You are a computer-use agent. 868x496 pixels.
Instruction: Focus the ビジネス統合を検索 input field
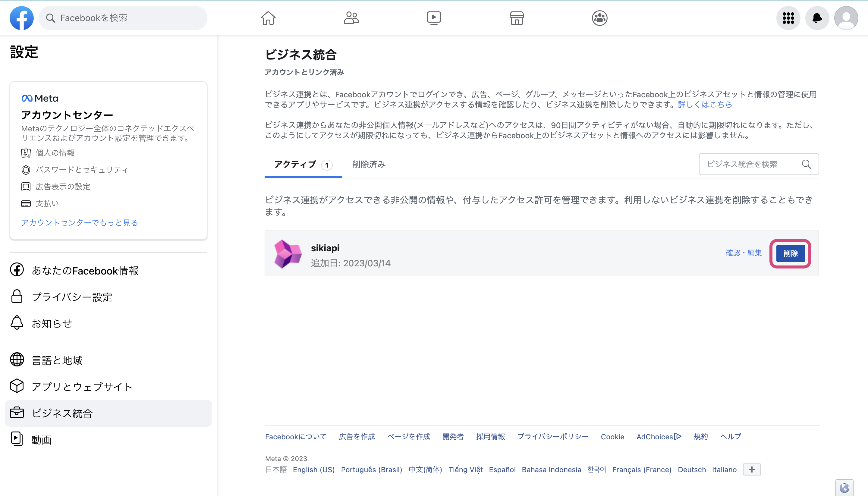click(x=759, y=164)
